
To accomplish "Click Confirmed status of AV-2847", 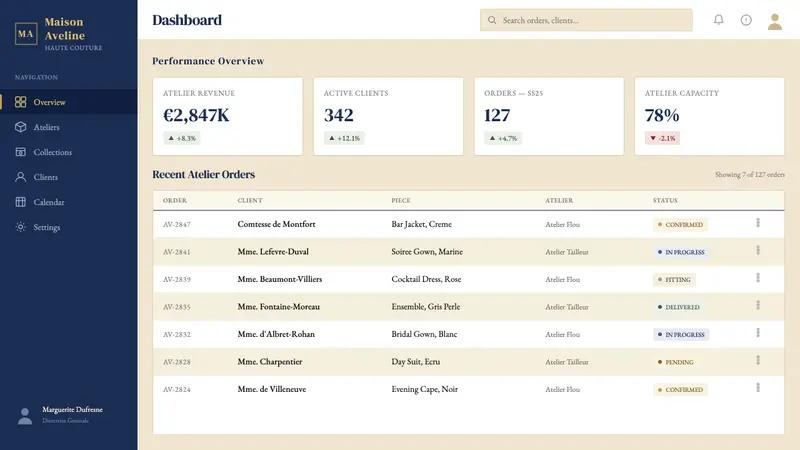I will coord(680,224).
